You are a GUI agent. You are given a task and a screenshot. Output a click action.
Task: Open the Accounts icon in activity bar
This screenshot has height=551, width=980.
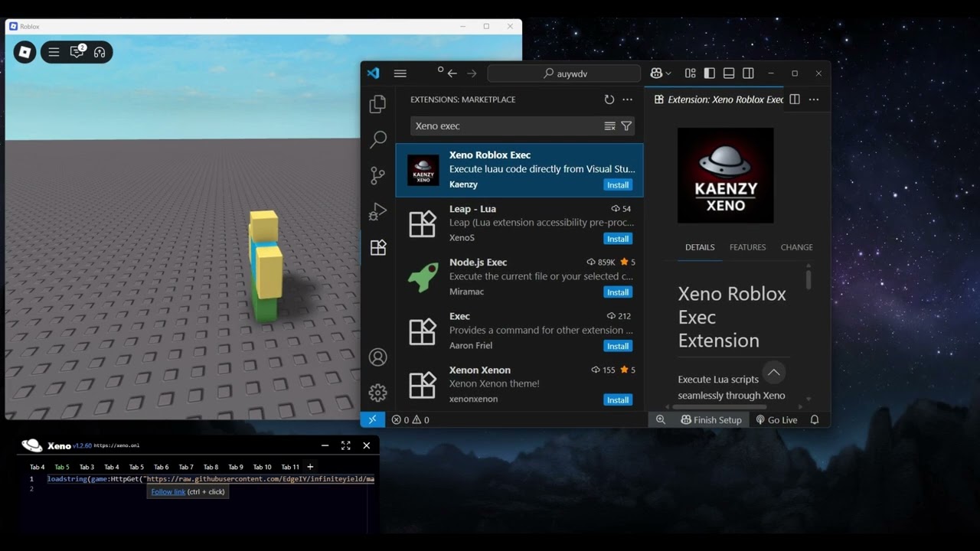click(377, 357)
